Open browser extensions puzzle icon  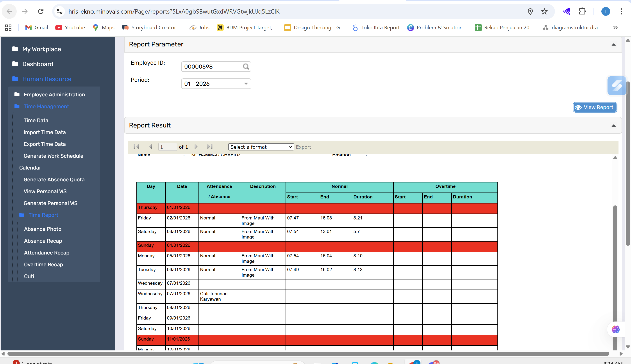point(582,12)
